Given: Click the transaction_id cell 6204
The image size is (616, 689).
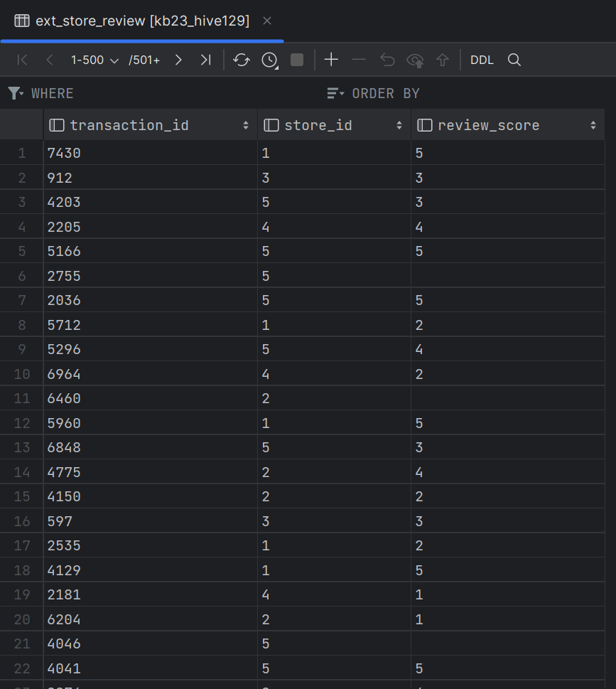Looking at the screenshot, I should pyautogui.click(x=150, y=619).
